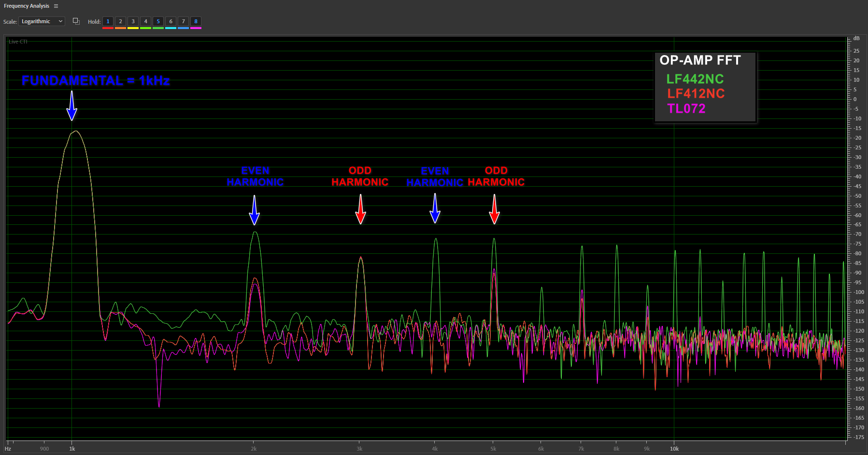Click the "9k" frequency axis label
Viewport: 868px width, 455px height.
[647, 449]
